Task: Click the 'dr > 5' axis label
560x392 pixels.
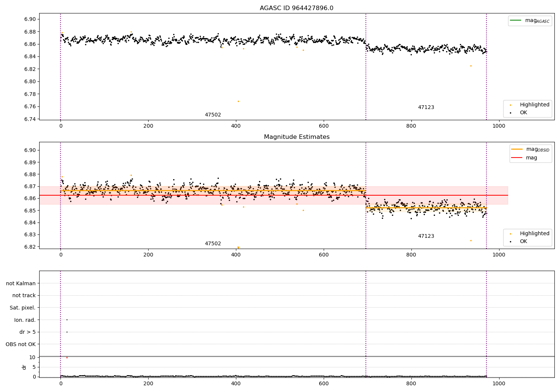Action: [x=28, y=332]
